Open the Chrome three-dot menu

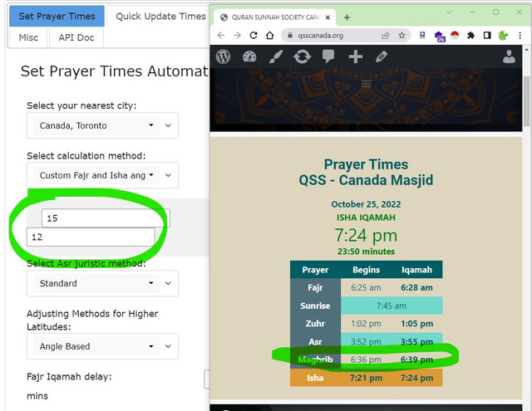tap(520, 36)
